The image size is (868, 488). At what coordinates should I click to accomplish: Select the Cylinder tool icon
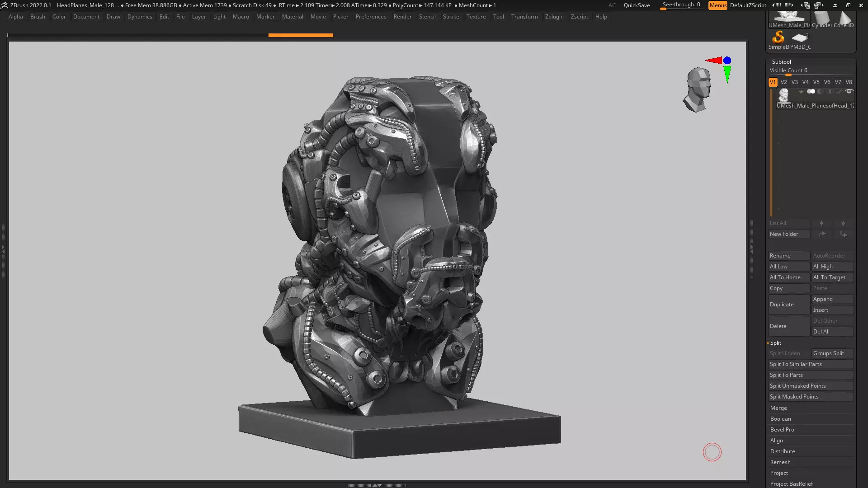pyautogui.click(x=822, y=20)
